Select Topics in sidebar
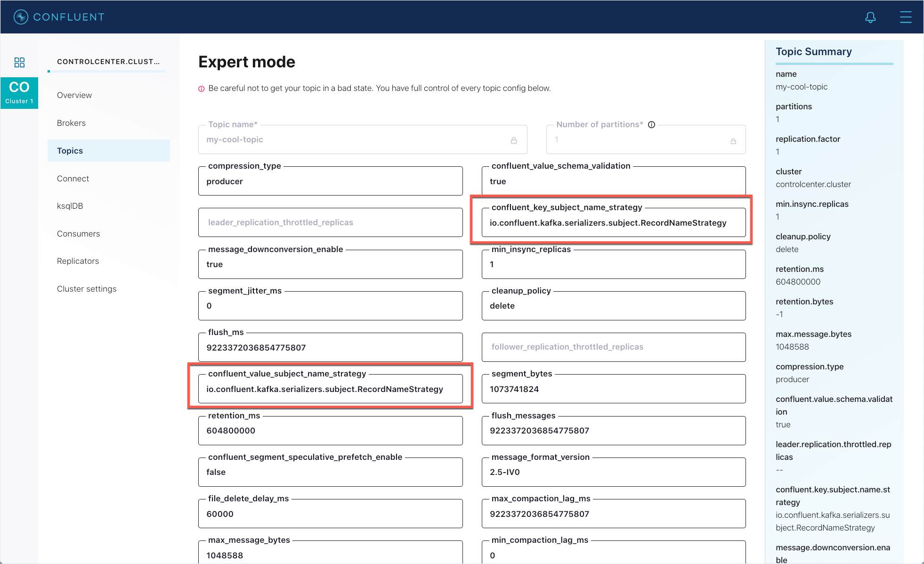This screenshot has width=924, height=564. [109, 151]
